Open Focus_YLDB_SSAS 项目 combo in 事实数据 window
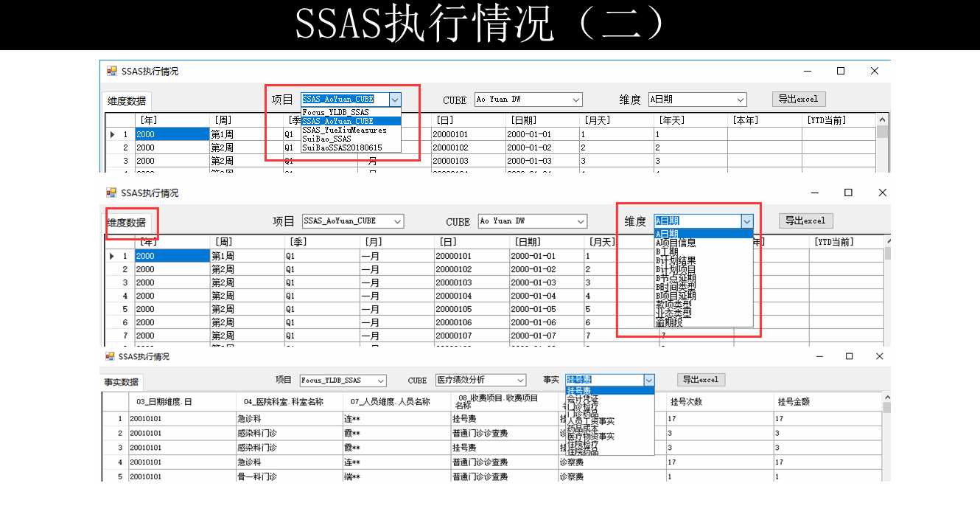The image size is (980, 531). click(343, 381)
